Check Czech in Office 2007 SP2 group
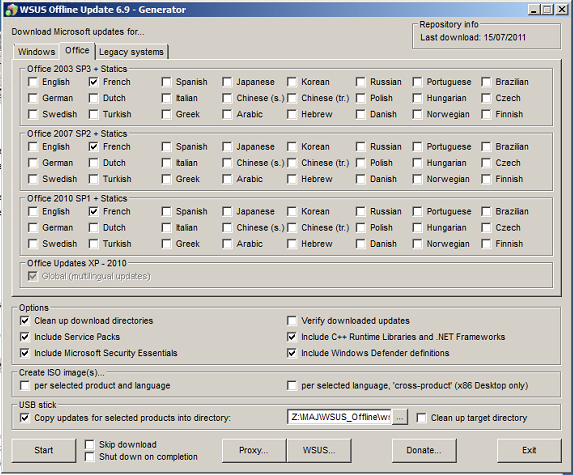The image size is (573, 475). [486, 163]
